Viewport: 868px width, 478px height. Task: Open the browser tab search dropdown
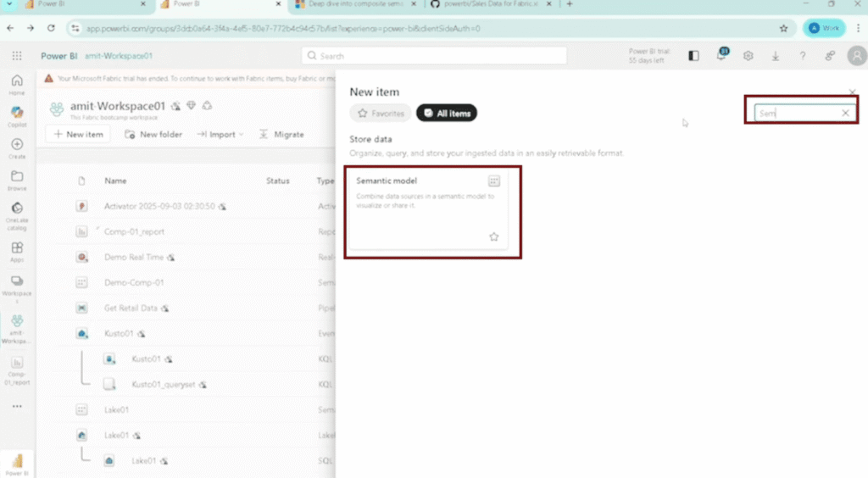click(9, 4)
